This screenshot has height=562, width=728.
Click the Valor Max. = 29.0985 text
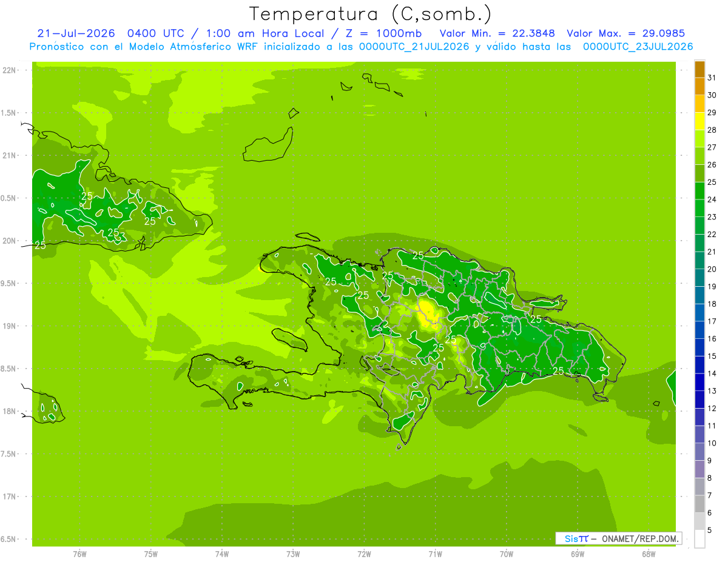[x=626, y=33]
